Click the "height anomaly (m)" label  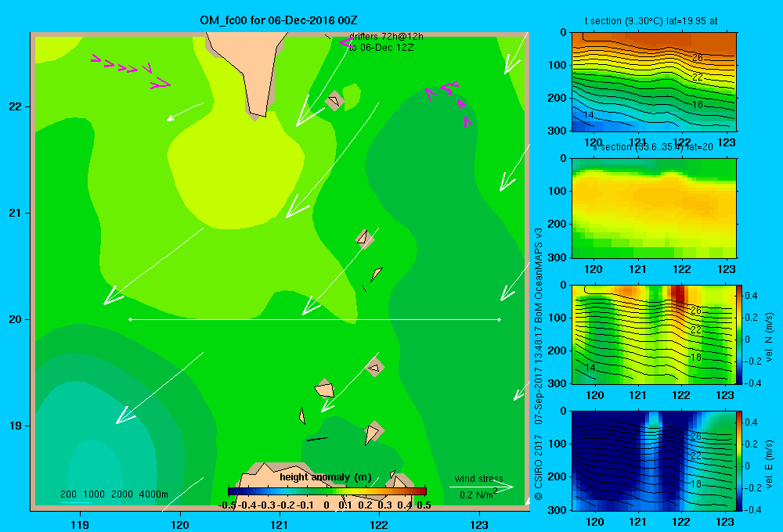pyautogui.click(x=326, y=477)
